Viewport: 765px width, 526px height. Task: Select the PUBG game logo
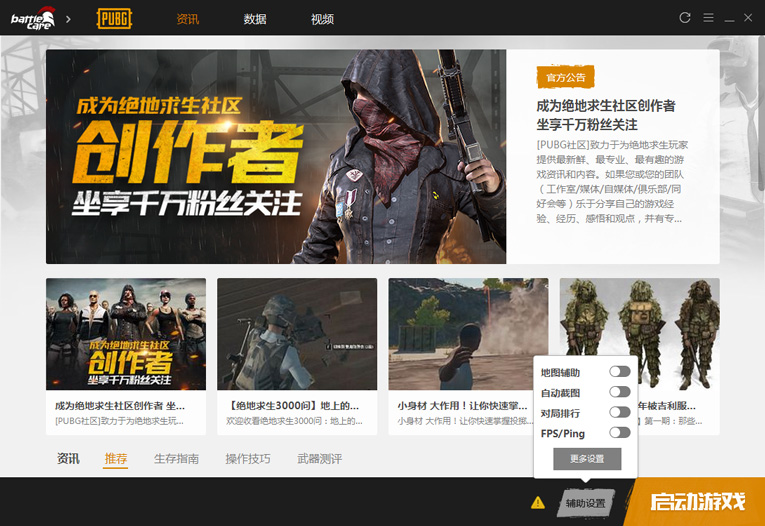tap(114, 19)
